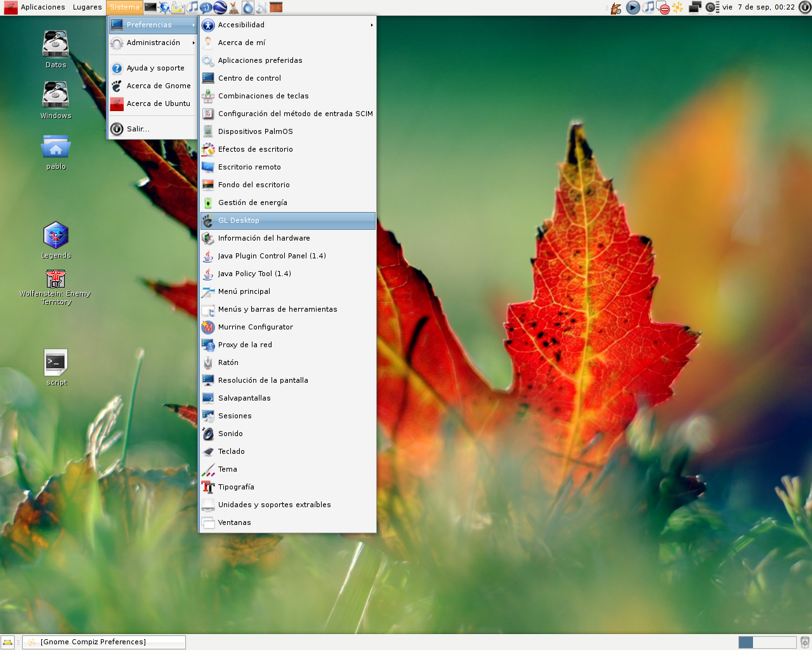Viewport: 812px width, 650px height.
Task: Activate the Gnome Compiz Preferences taskbar button
Action: coord(104,642)
